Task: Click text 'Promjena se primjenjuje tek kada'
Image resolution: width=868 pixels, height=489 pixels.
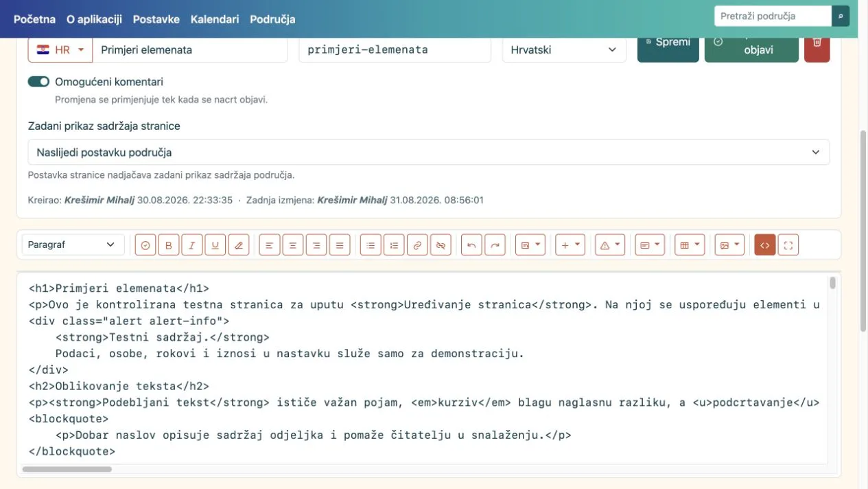Action: (x=161, y=100)
